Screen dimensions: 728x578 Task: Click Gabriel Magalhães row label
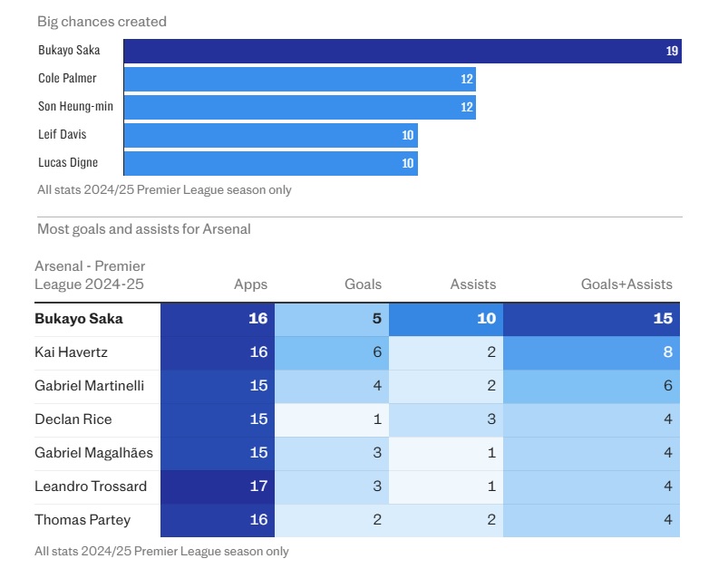coord(93,453)
